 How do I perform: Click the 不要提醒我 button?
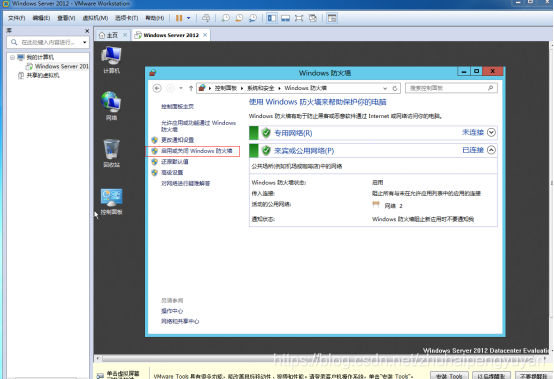(534, 376)
